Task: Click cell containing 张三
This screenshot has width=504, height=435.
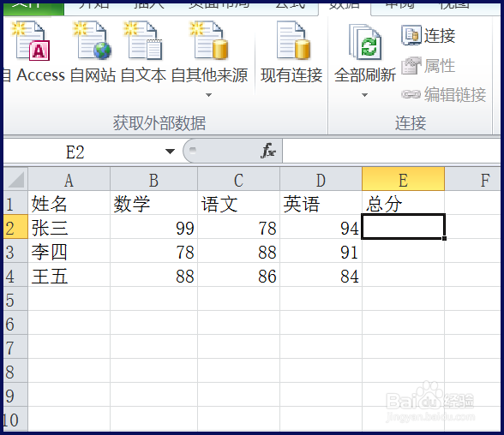Action: [x=69, y=227]
